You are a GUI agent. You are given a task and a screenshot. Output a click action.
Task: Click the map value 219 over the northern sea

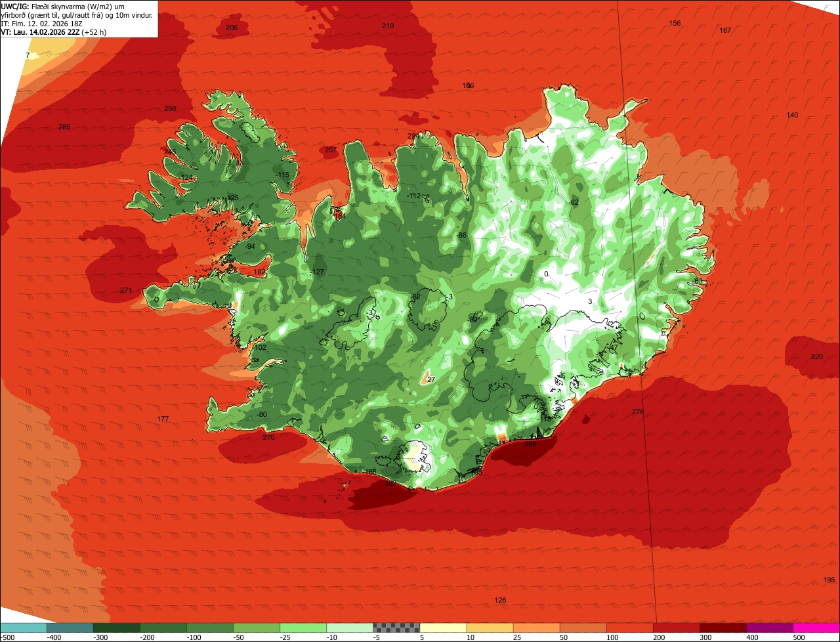click(x=388, y=26)
